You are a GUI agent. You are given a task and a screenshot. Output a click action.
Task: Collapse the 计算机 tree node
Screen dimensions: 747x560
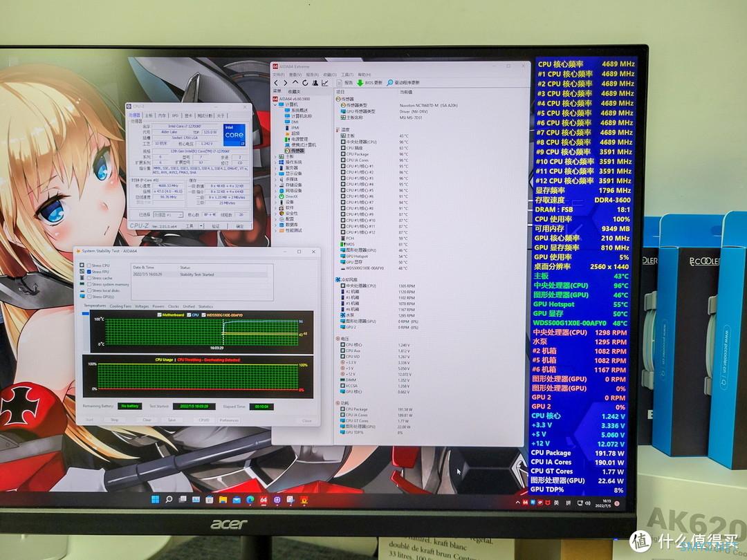[x=275, y=104]
